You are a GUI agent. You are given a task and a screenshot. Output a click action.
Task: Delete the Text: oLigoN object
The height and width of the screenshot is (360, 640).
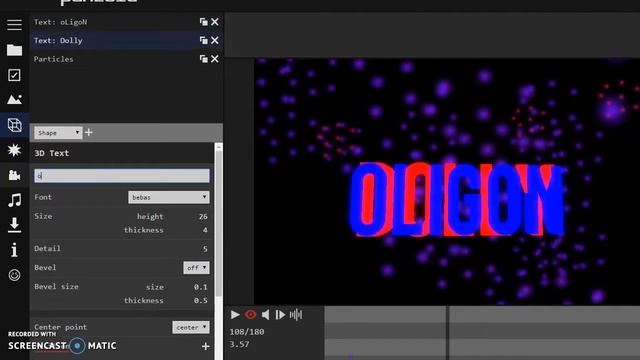(x=215, y=22)
